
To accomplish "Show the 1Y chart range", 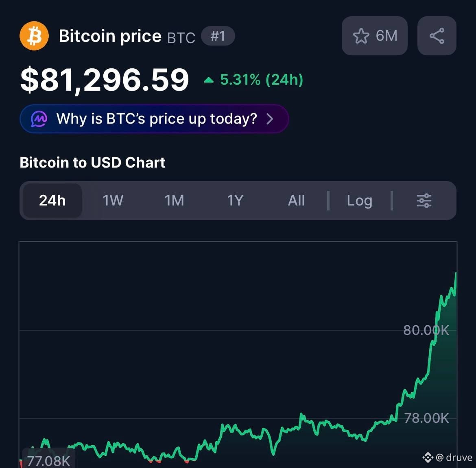I will pos(235,200).
